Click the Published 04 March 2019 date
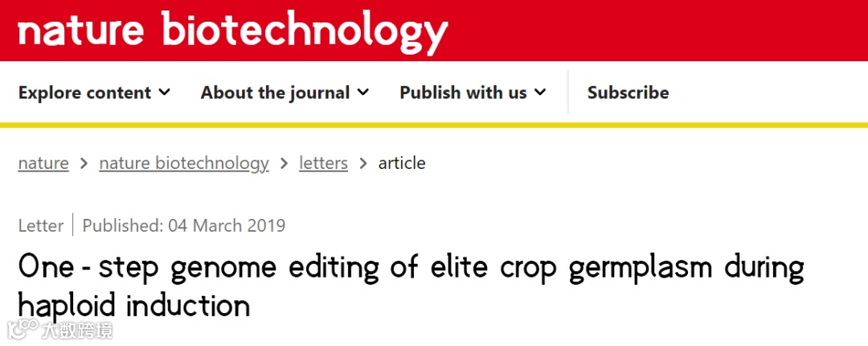 pos(183,225)
